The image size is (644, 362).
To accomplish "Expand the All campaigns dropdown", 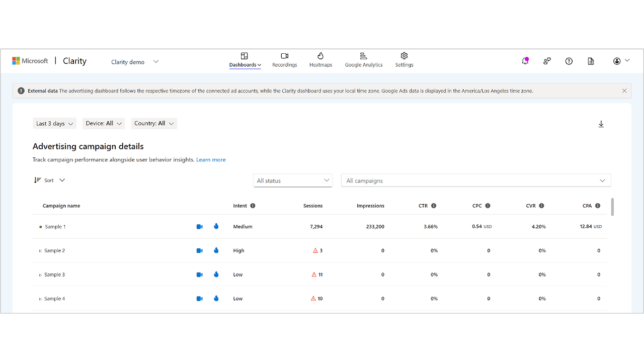I will tap(475, 180).
